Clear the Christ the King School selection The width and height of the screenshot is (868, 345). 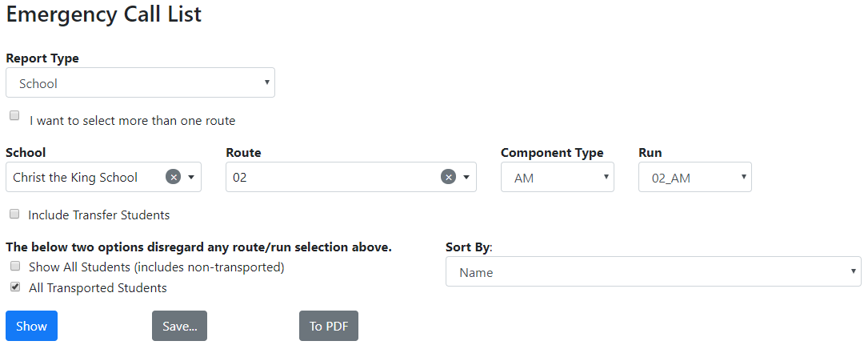coord(173,177)
